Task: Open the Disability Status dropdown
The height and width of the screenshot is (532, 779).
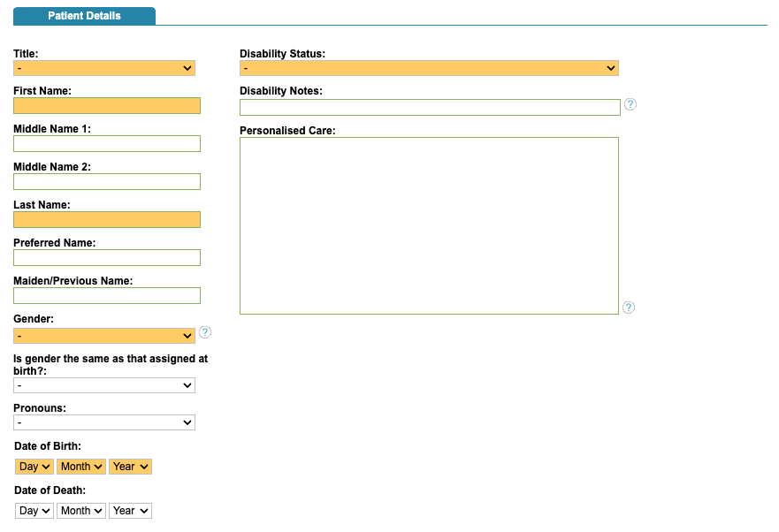Action: [x=429, y=68]
